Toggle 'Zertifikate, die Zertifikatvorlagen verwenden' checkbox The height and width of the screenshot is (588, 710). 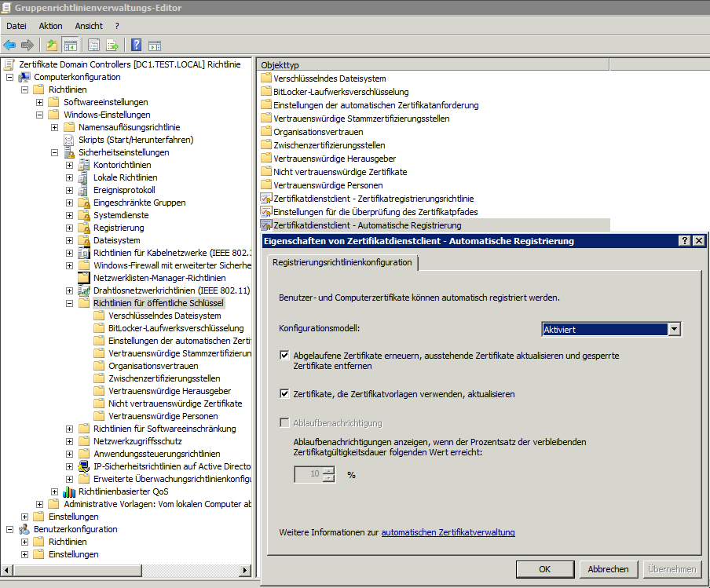(x=284, y=394)
